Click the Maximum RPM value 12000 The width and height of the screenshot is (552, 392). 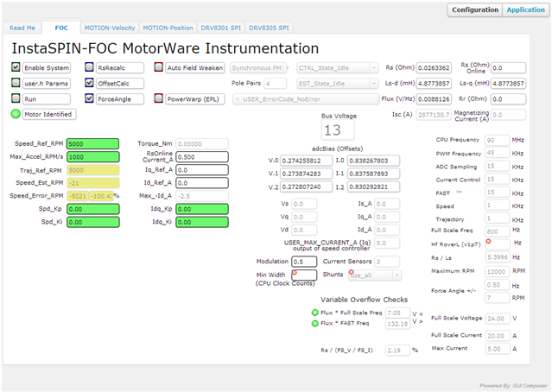[497, 272]
